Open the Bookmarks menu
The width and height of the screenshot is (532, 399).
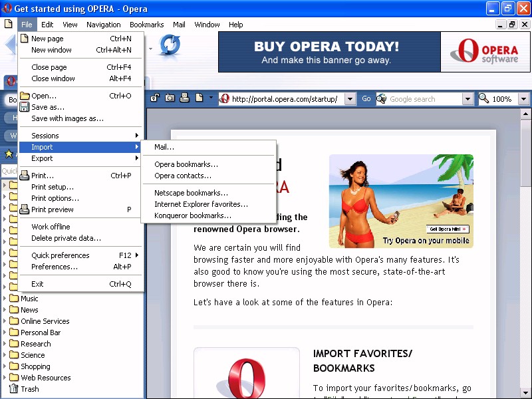click(146, 25)
